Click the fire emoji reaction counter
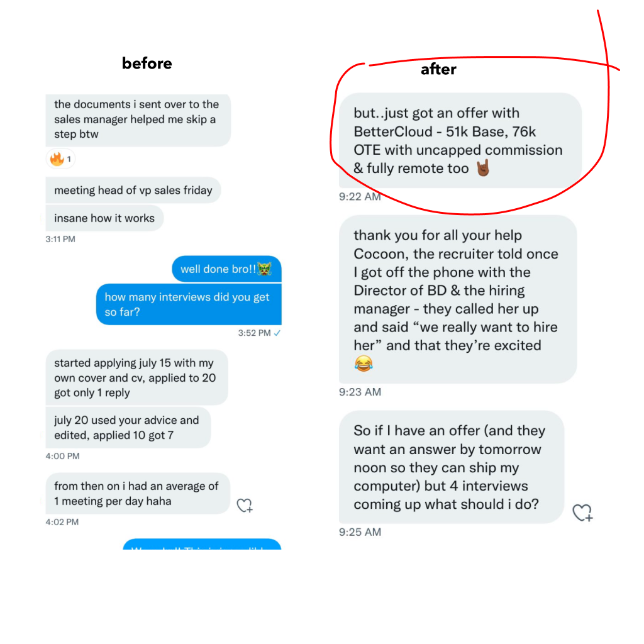This screenshot has width=644, height=644. pyautogui.click(x=60, y=159)
